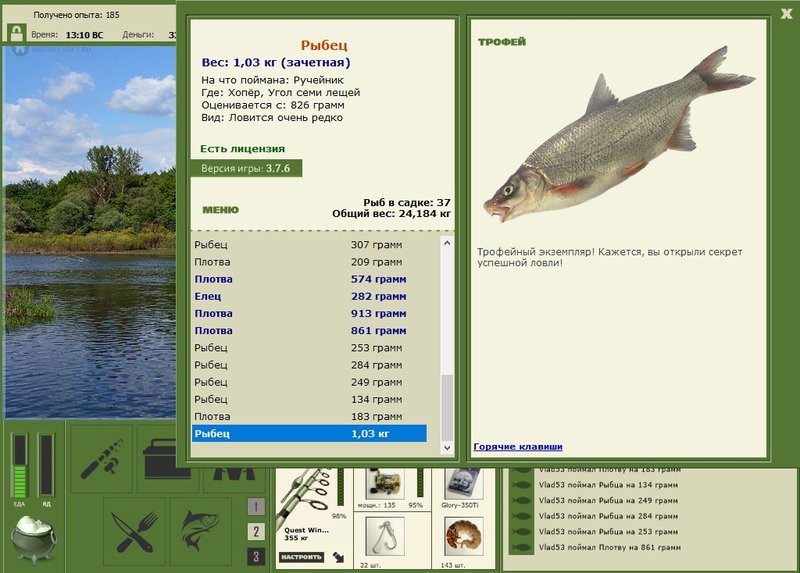
Task: Click the НАСТРОИТЬ button
Action: 302,557
